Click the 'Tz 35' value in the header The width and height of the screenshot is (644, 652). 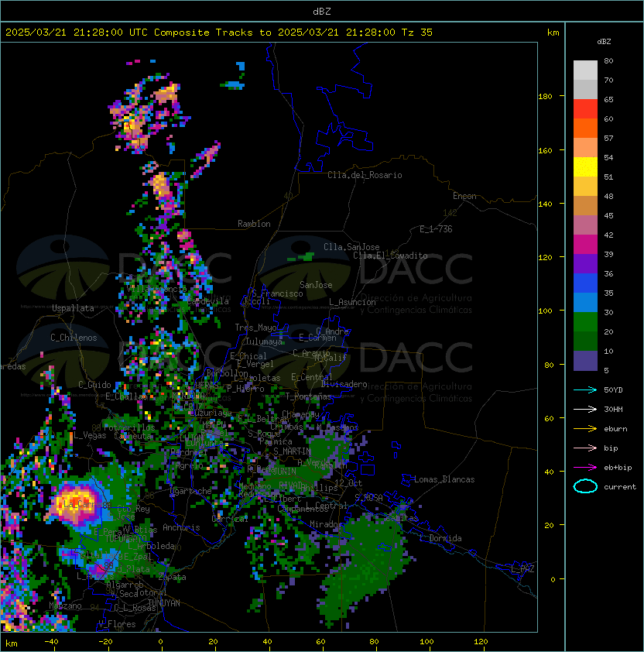click(x=417, y=33)
